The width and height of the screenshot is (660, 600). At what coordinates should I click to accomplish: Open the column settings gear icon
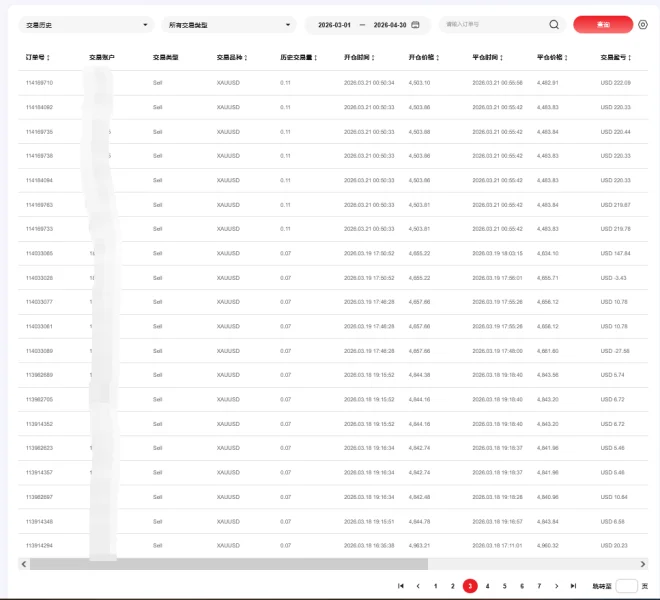tap(643, 25)
